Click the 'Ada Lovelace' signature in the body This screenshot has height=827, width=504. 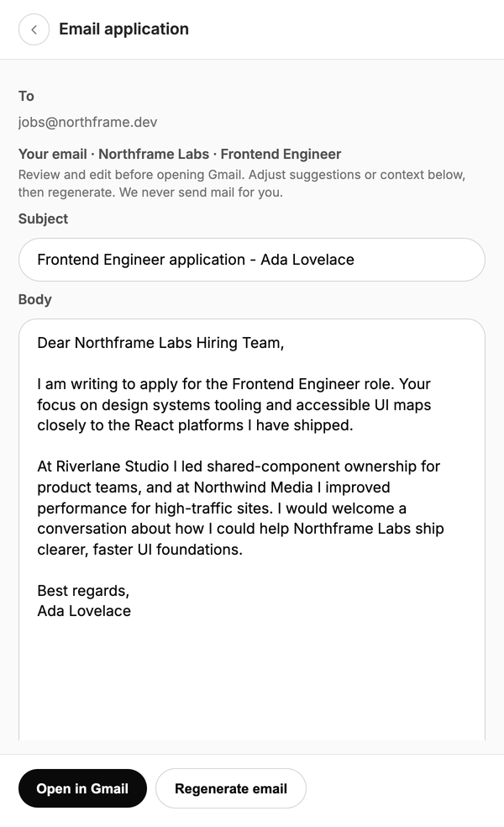click(84, 611)
